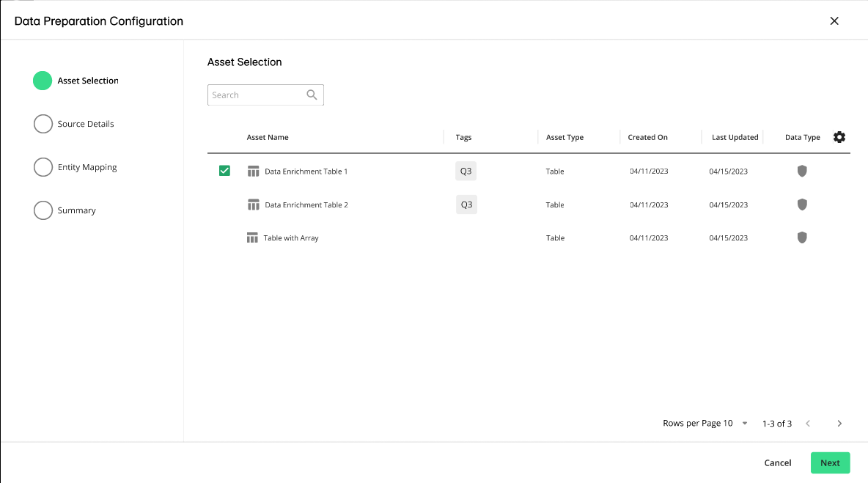Open the Summary step
The image size is (868, 483).
[76, 210]
